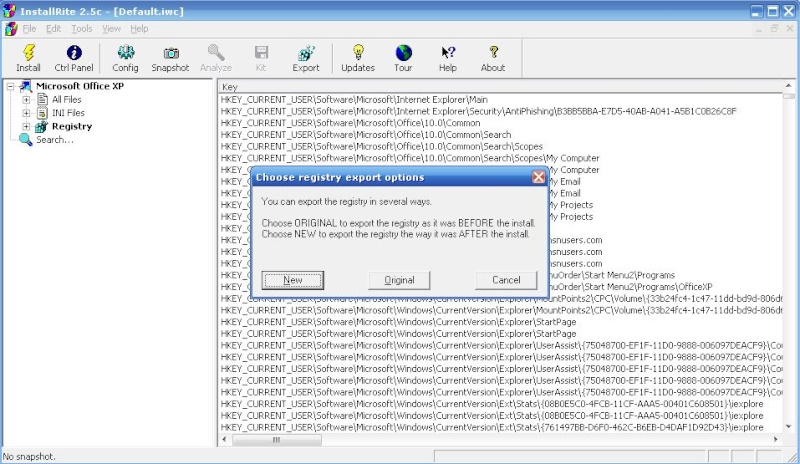Click the No snapshot status text
Image resolution: width=800 pixels, height=464 pixels.
point(29,456)
